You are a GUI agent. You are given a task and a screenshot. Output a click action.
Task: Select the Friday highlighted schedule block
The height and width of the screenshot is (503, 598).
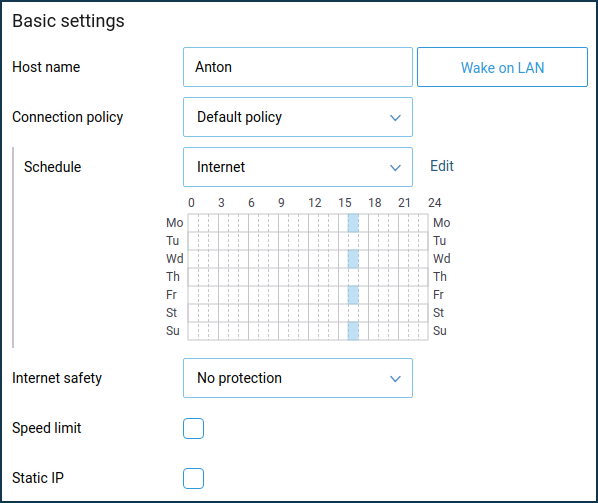coord(353,295)
